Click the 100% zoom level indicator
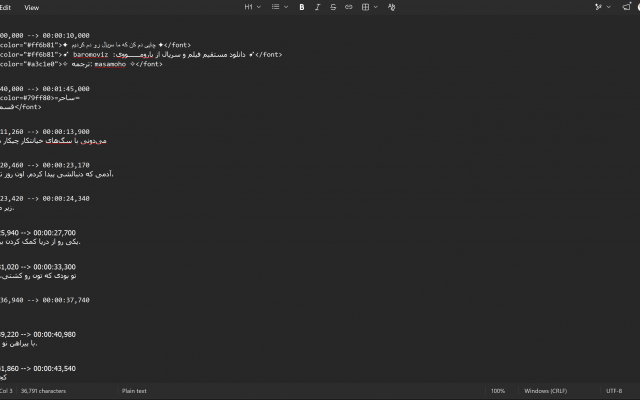The width and height of the screenshot is (640, 400). tap(498, 391)
